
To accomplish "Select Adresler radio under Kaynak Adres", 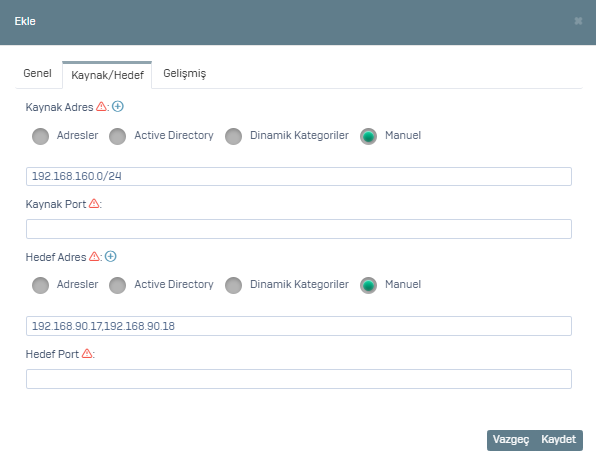I will click(40, 136).
